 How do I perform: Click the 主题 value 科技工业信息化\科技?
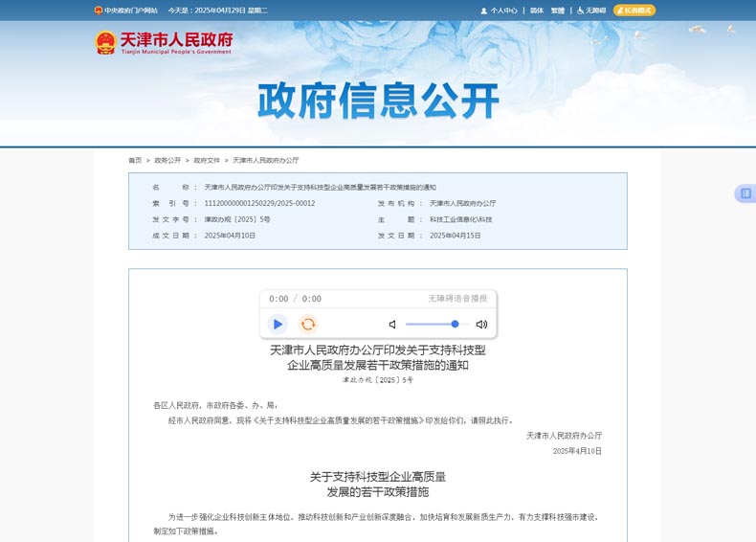[461, 219]
